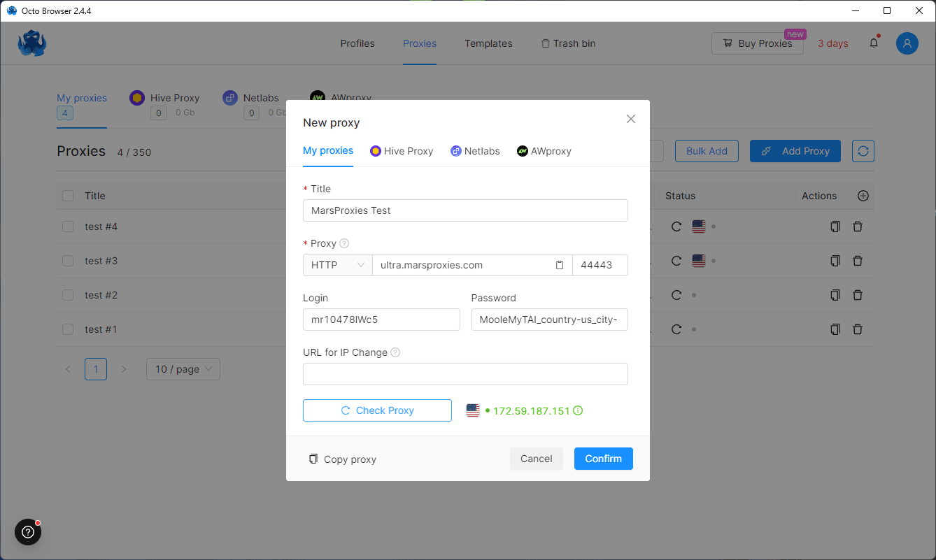
Task: Click the Octo Browser octopus logo
Action: (32, 43)
